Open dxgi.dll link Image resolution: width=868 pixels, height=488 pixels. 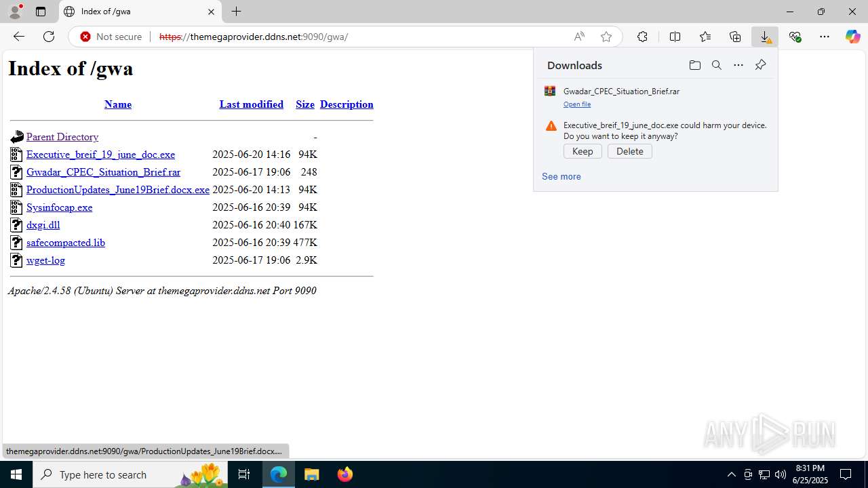43,225
